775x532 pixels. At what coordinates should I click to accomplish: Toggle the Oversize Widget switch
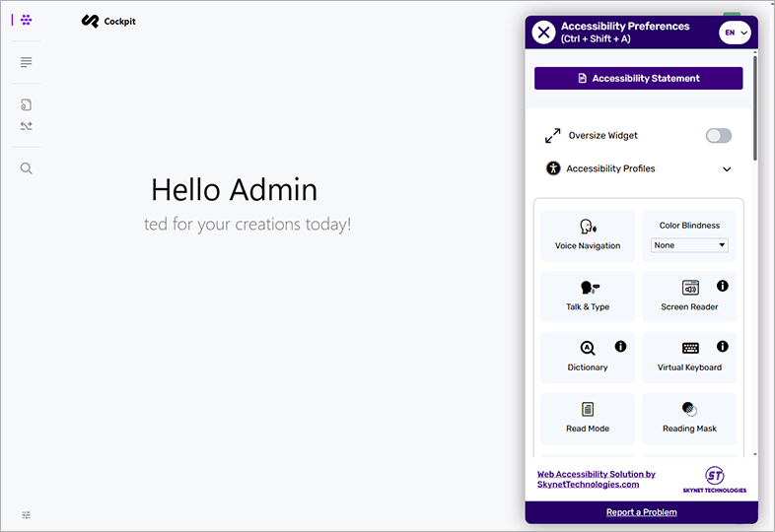[718, 136]
